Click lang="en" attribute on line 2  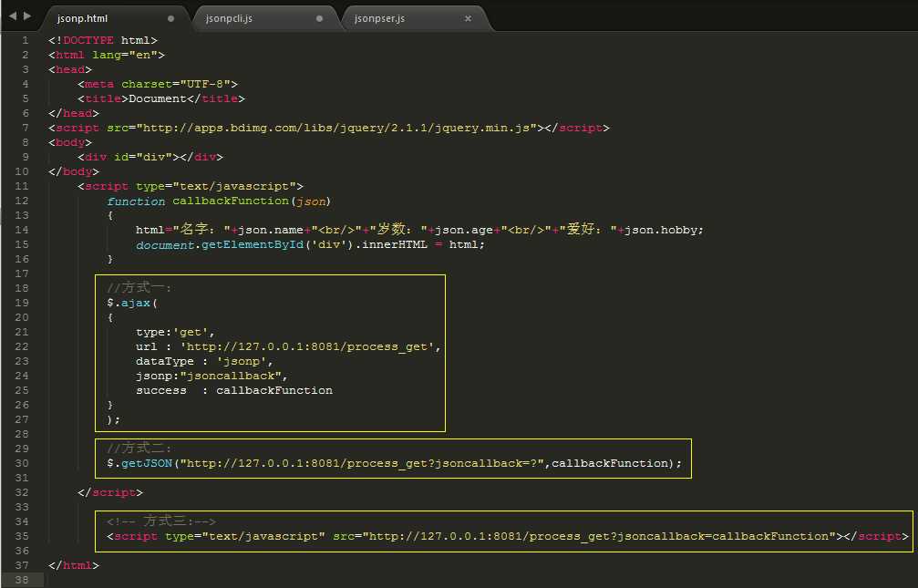(125, 55)
